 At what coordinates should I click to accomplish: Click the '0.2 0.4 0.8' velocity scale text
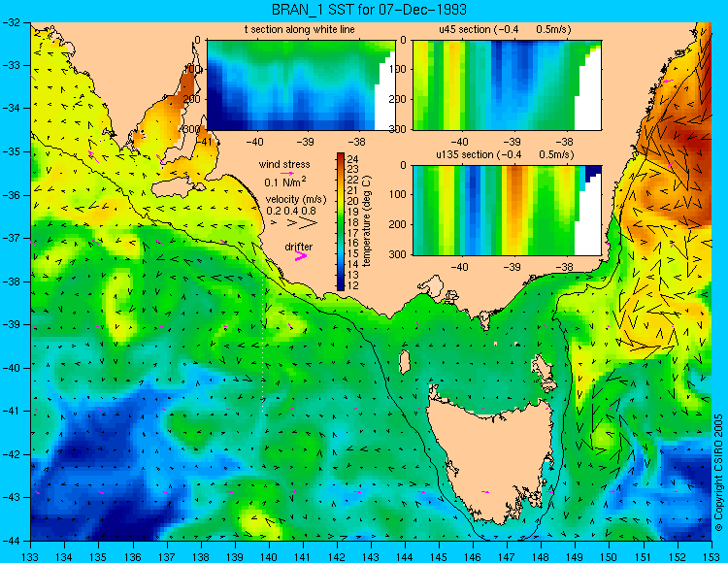click(x=291, y=211)
